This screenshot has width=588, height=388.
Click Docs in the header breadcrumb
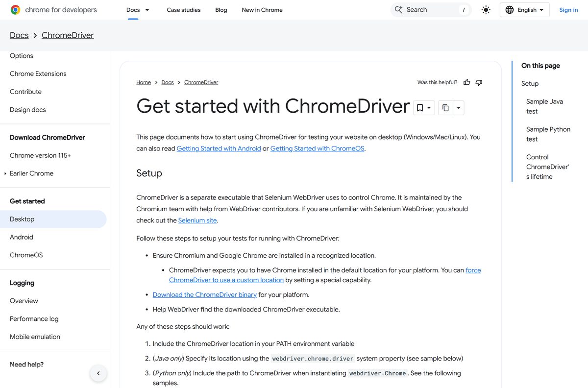pos(19,35)
